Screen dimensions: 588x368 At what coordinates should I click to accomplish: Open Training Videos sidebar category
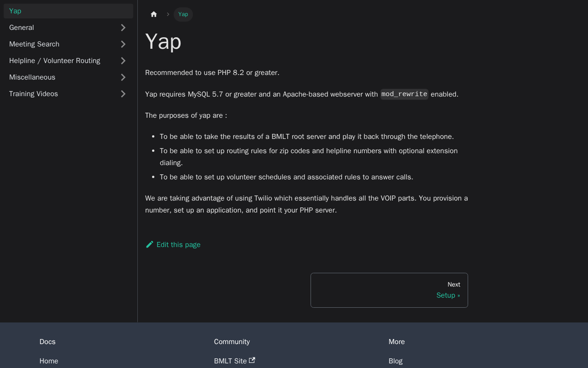(x=34, y=94)
